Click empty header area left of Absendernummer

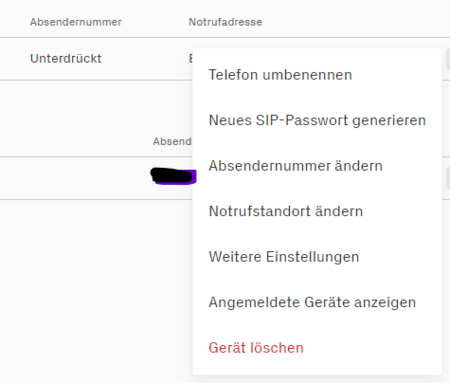14,22
